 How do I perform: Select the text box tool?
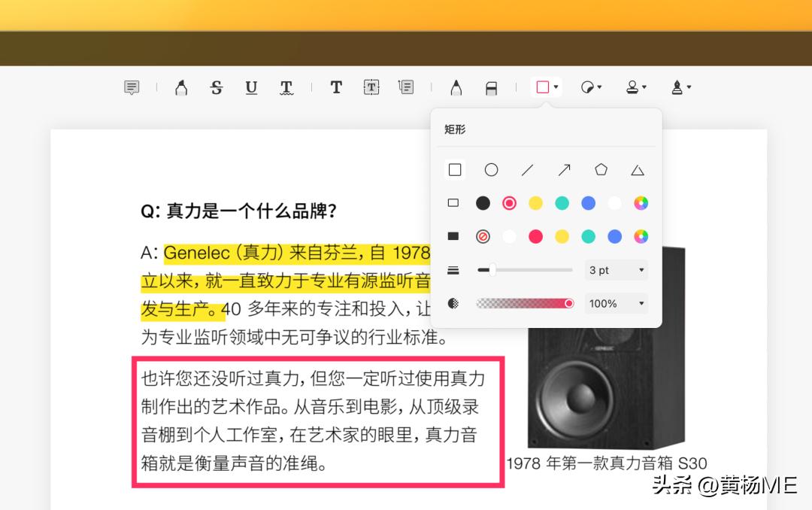[371, 87]
